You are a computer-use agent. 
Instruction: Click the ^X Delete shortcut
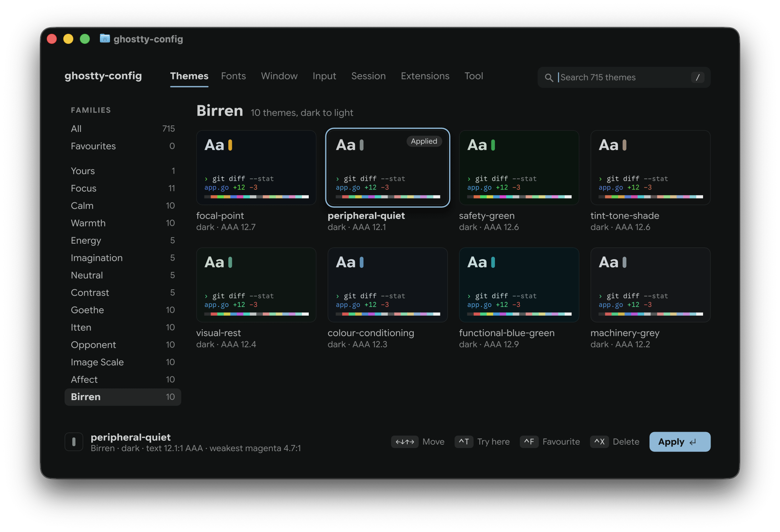point(615,442)
